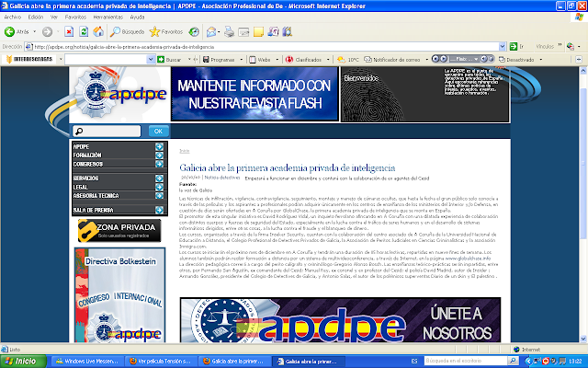The image size is (588, 368).
Task: Open Clasificados toolbar button
Action: 303,59
